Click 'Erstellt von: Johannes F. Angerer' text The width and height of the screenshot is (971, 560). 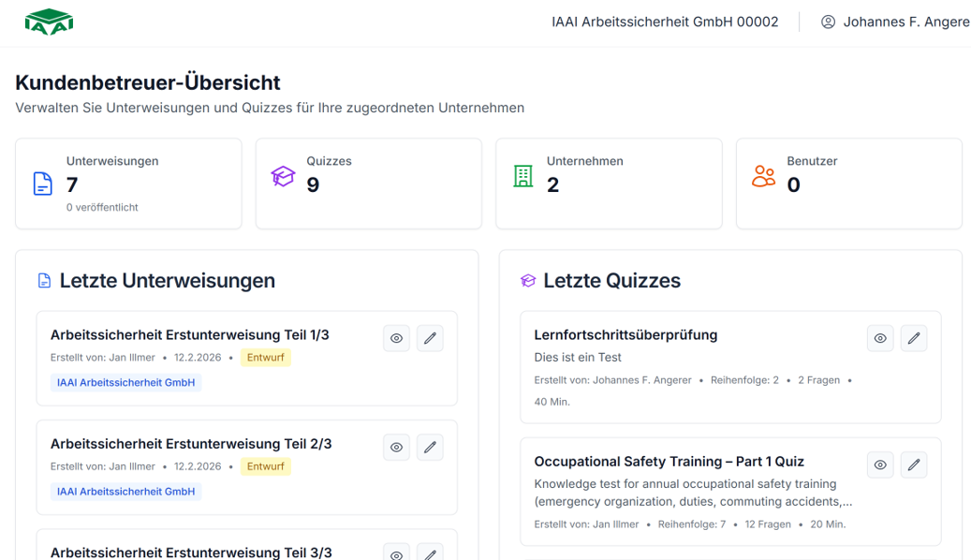coord(612,380)
